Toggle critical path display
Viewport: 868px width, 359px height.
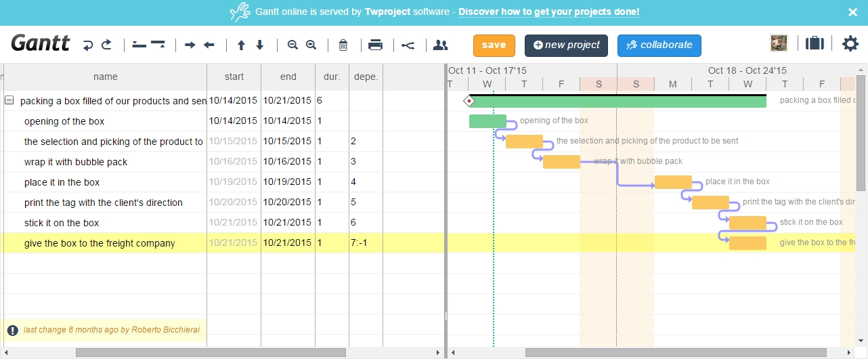[408, 45]
